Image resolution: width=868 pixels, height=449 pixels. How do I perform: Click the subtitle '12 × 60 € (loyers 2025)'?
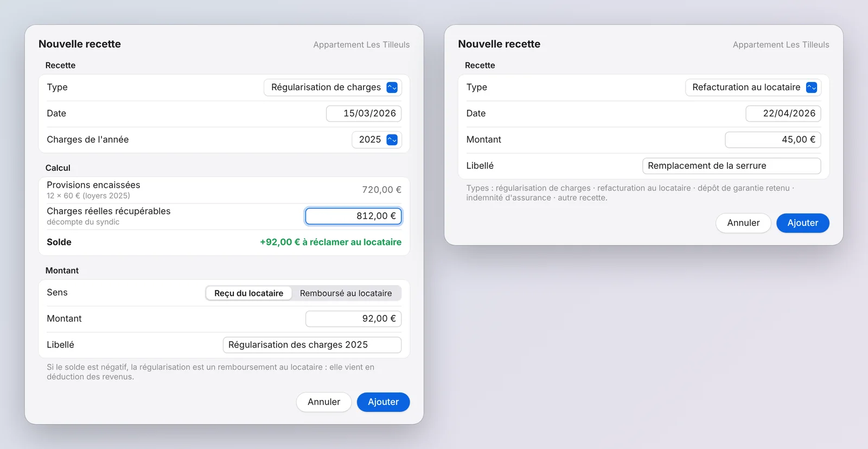point(88,195)
